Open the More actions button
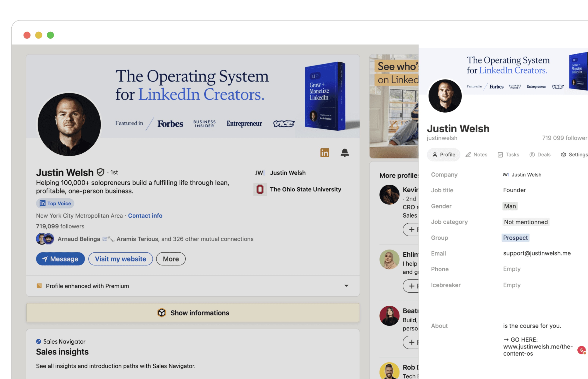The height and width of the screenshot is (379, 588). click(171, 259)
